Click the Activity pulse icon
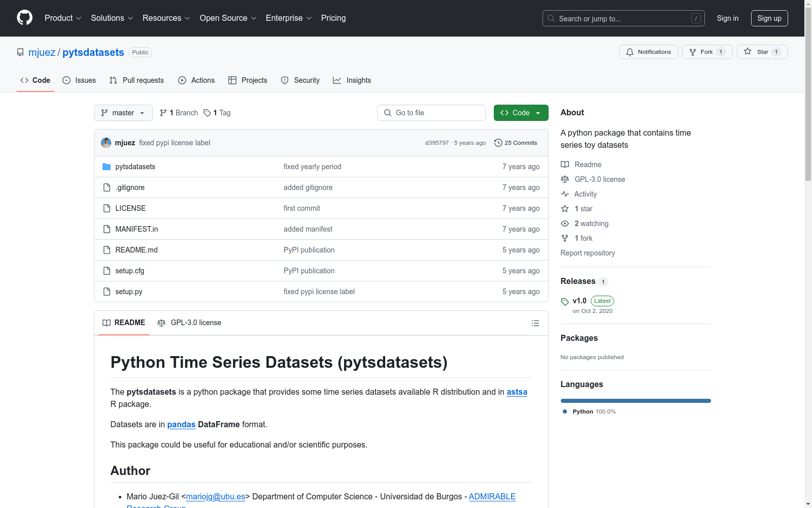812x508 pixels. pos(565,194)
